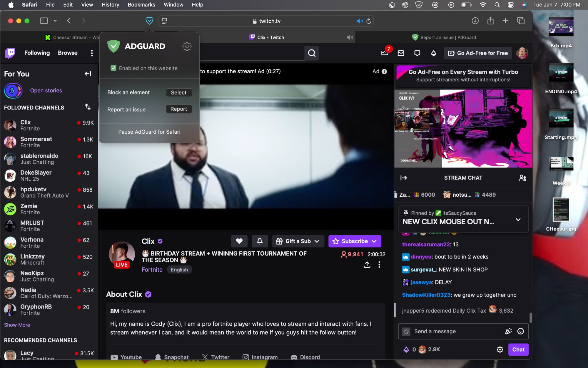Open the Bookmarks menu in menu bar

tap(141, 5)
